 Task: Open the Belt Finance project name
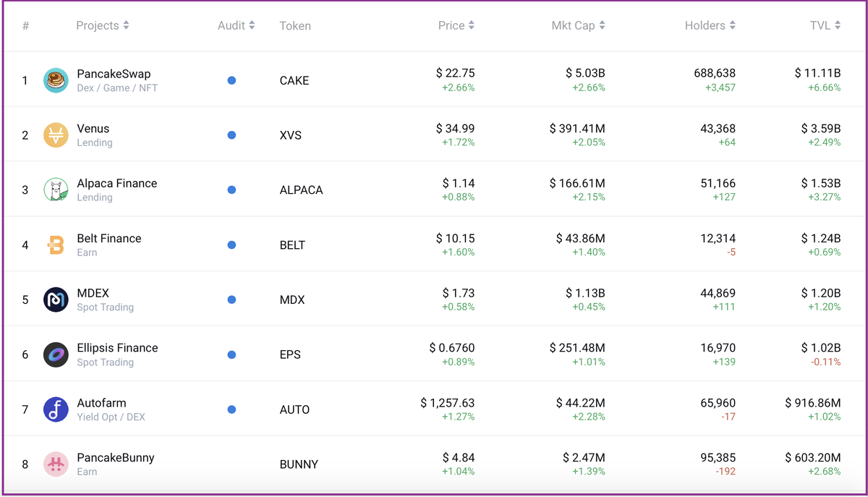[109, 239]
